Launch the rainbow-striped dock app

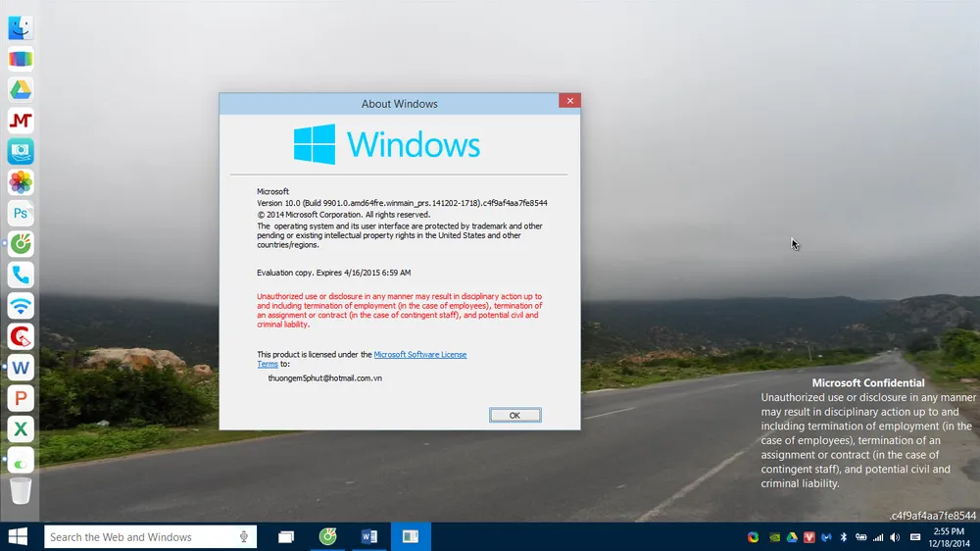coord(20,59)
